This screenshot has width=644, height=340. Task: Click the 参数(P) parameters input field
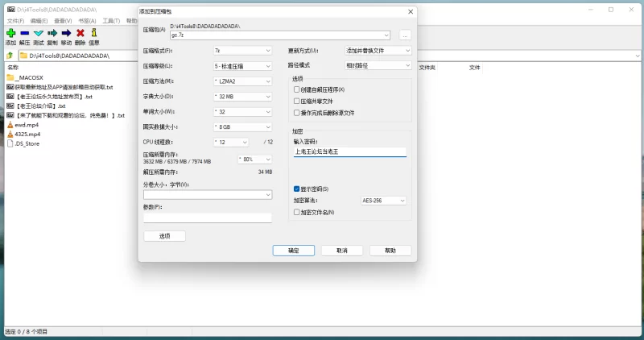tap(208, 218)
